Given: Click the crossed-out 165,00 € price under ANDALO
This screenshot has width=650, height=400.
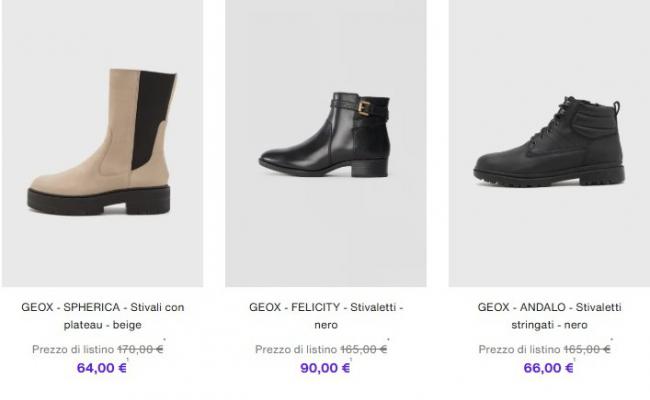Looking at the screenshot, I should 587,350.
